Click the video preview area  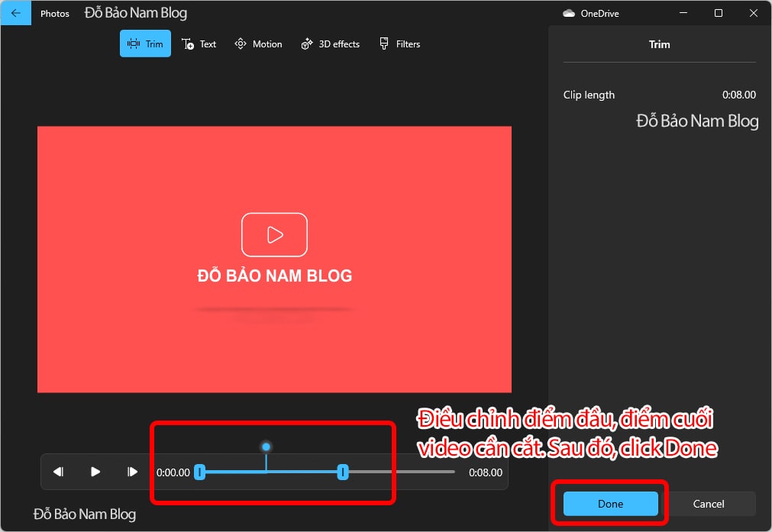[274, 260]
